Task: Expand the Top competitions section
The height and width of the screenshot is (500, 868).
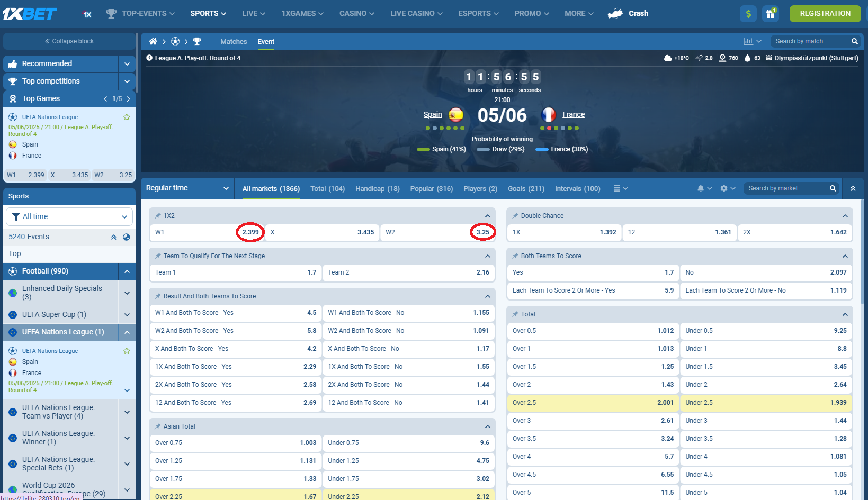Action: pos(127,81)
